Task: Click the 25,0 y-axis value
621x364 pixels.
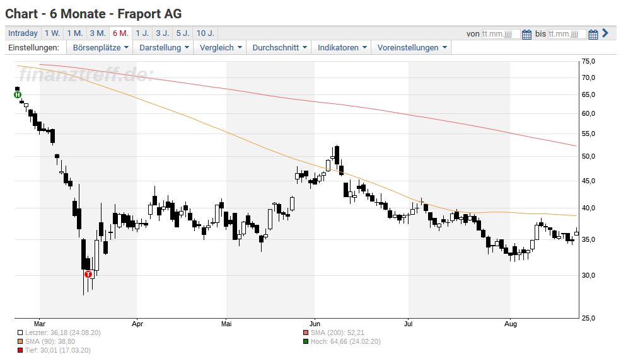Action: (x=588, y=318)
